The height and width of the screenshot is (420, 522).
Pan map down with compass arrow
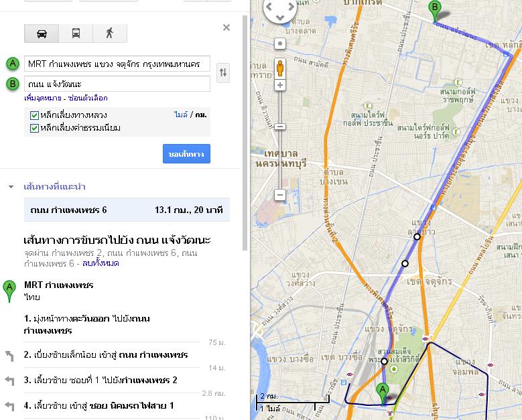280,17
